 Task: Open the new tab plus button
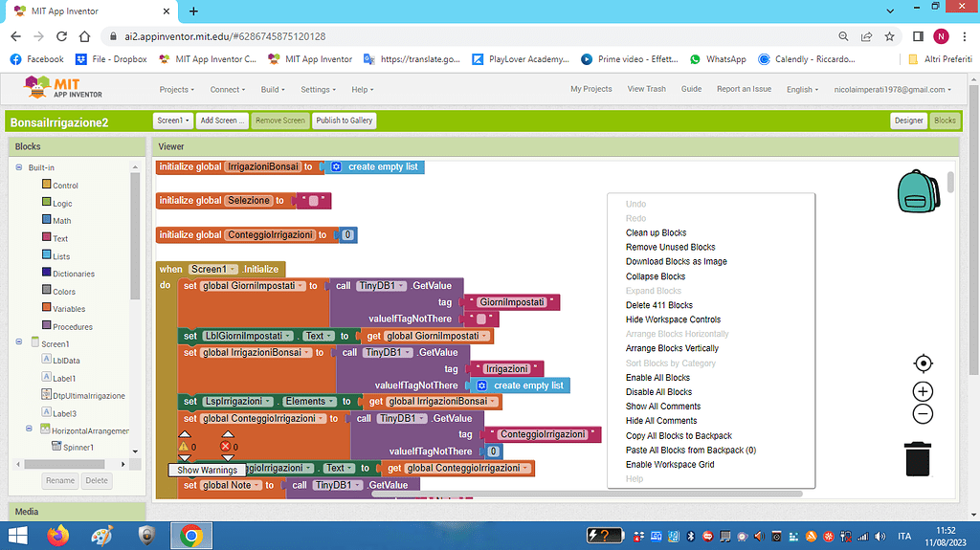[x=193, y=11]
